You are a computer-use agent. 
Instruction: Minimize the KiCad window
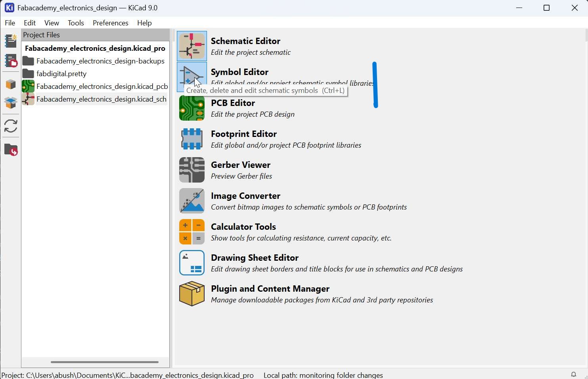coord(519,8)
